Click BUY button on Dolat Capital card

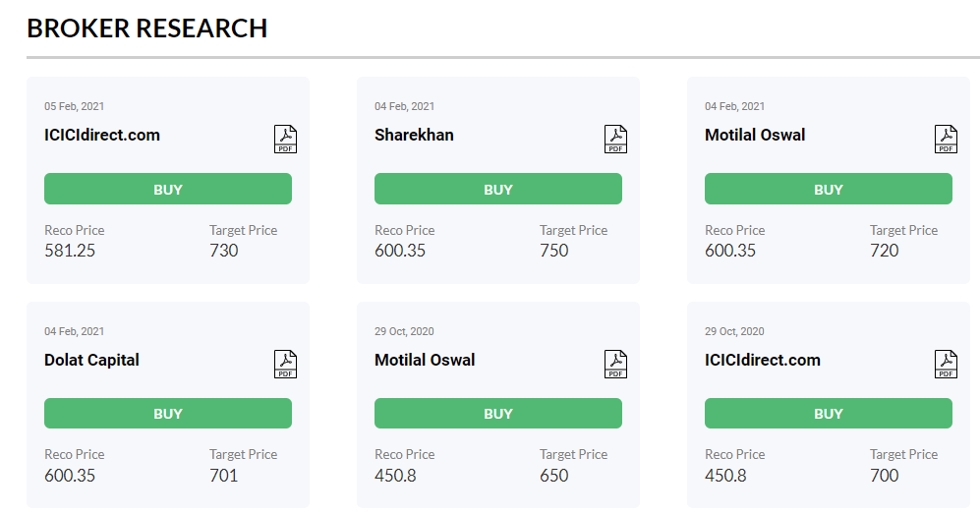[x=167, y=413]
